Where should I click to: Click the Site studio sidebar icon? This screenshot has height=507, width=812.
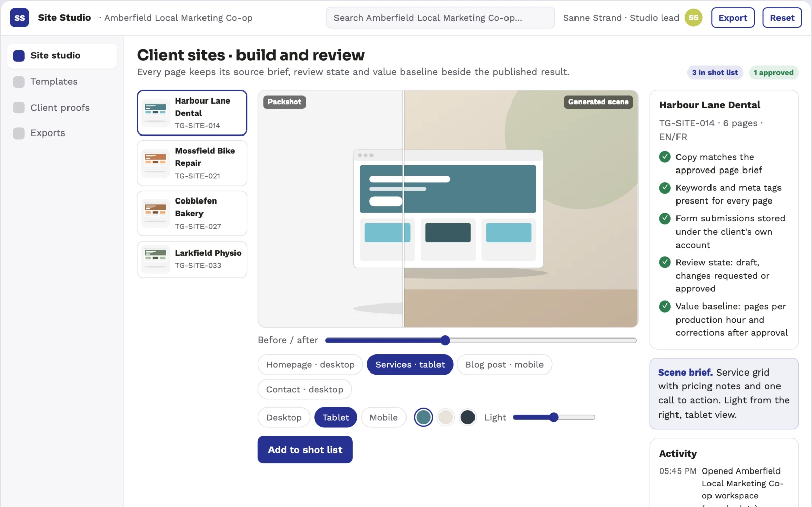(19, 56)
